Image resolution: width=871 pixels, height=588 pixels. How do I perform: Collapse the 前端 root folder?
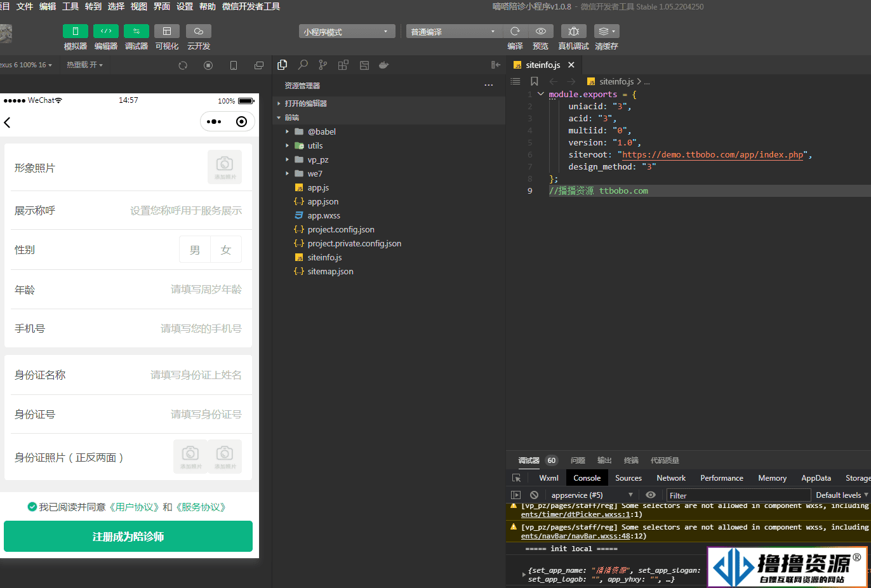tap(389, 117)
